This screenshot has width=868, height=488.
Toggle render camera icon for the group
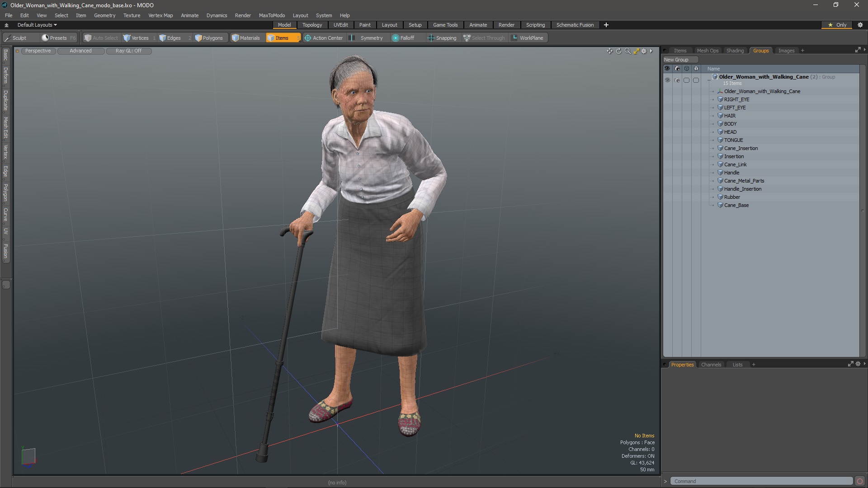click(x=677, y=80)
